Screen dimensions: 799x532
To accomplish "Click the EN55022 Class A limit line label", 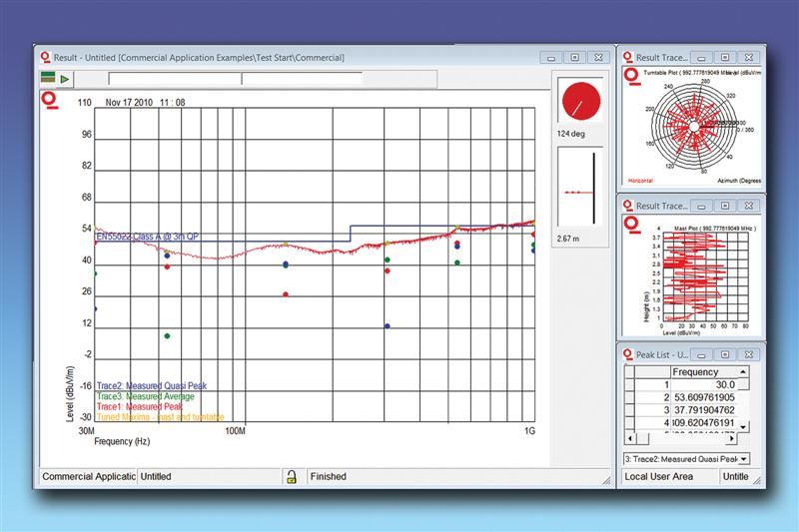I will 147,237.
